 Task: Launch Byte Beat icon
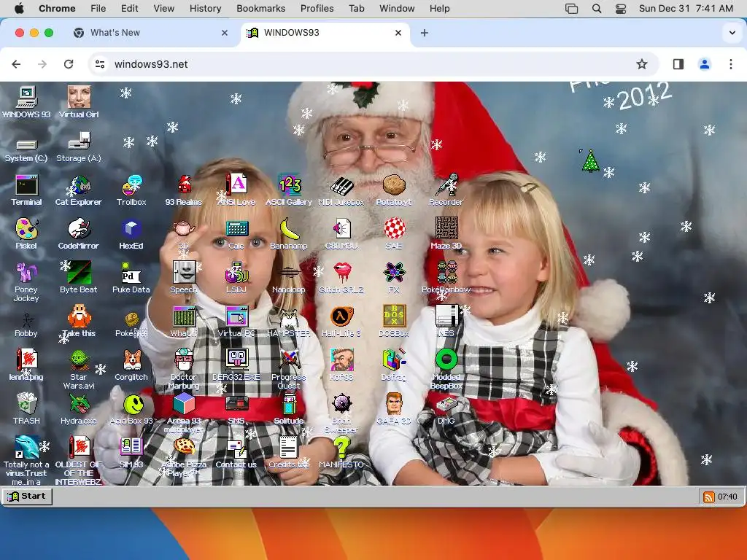(x=79, y=273)
